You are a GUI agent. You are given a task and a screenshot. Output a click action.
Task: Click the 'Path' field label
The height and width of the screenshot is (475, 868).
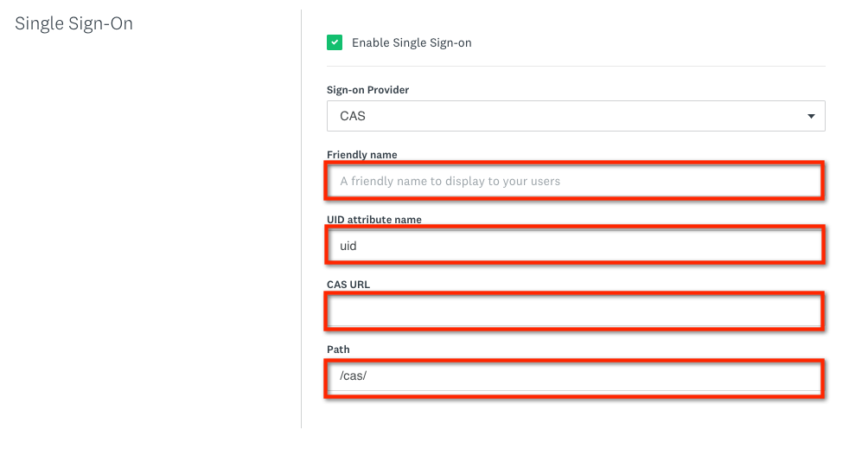tap(338, 350)
